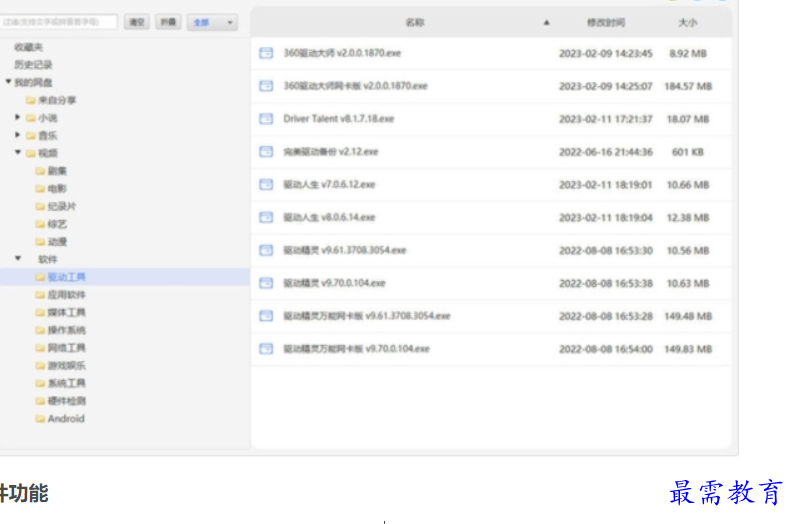Click the icon of 驱动精灵万能网卡版 v9.61.3708.3054.exe
791x524 pixels.
pos(266,316)
